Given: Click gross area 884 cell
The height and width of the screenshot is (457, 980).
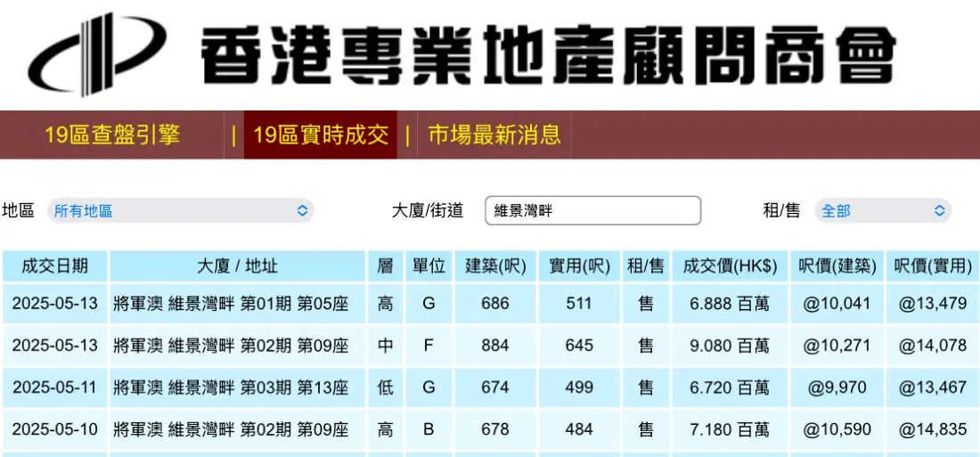Looking at the screenshot, I should [x=495, y=346].
